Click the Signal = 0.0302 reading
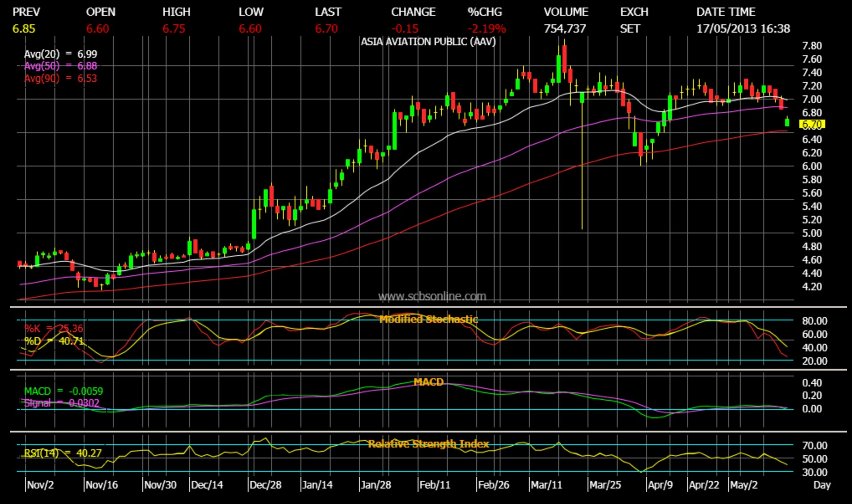The width and height of the screenshot is (852, 504). pos(62,403)
